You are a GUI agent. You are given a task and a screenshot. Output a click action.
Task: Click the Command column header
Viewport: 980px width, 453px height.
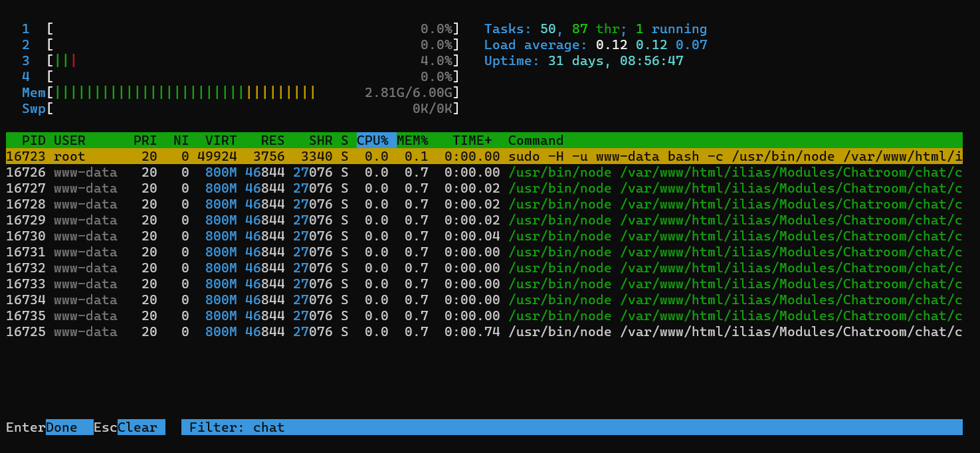point(536,140)
